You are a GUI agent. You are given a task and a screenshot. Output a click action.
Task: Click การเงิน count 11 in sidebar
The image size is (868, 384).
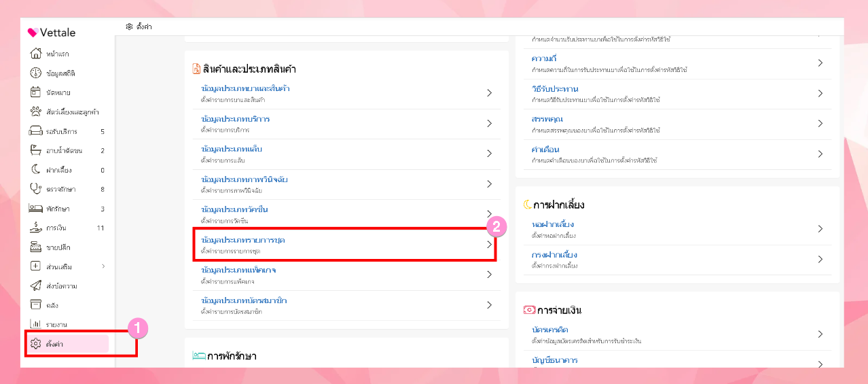point(101,228)
